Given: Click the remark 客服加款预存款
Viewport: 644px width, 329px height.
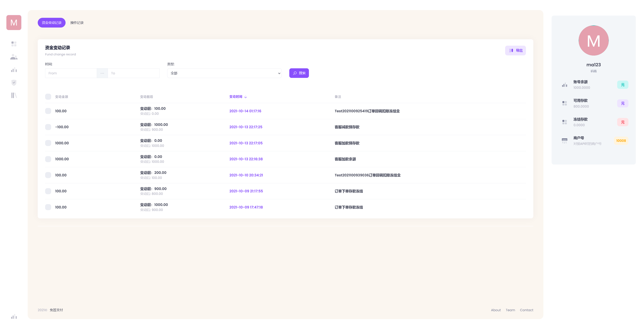Looking at the screenshot, I should click(347, 143).
